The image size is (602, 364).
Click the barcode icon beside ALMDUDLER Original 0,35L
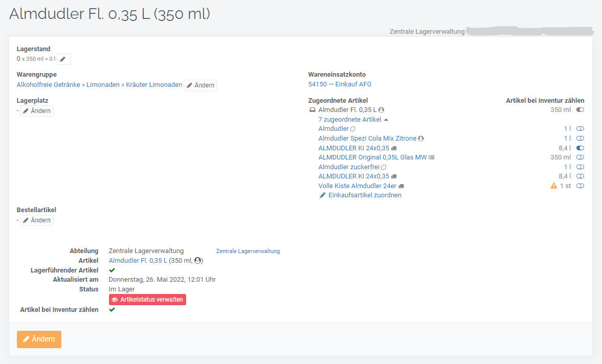point(432,157)
